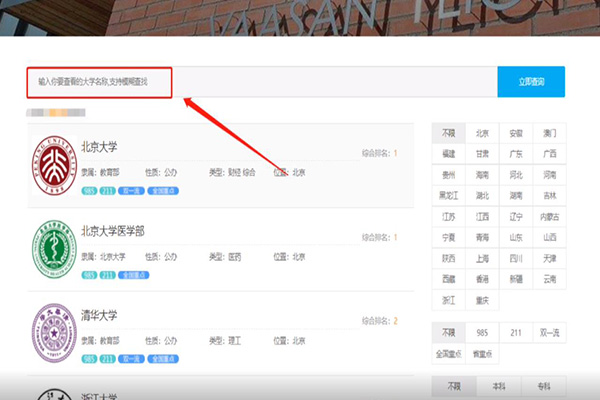
Task: Choose 黑龙江 in the region list
Action: click(448, 196)
